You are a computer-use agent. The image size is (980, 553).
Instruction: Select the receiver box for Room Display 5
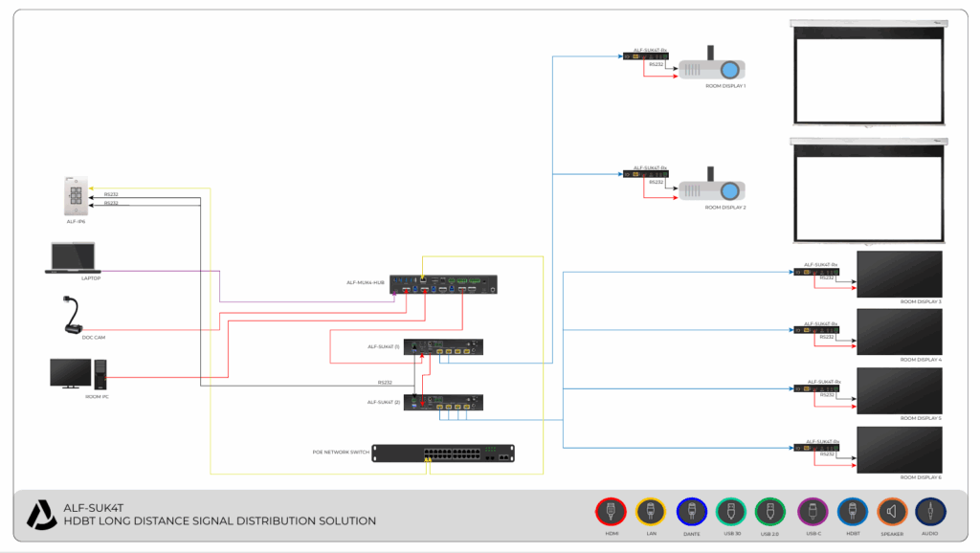pyautogui.click(x=816, y=388)
